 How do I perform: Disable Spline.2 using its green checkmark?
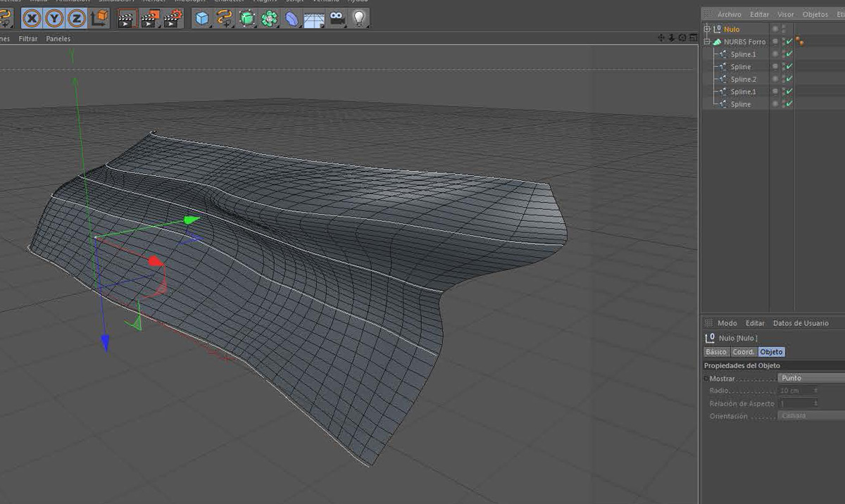coord(789,79)
